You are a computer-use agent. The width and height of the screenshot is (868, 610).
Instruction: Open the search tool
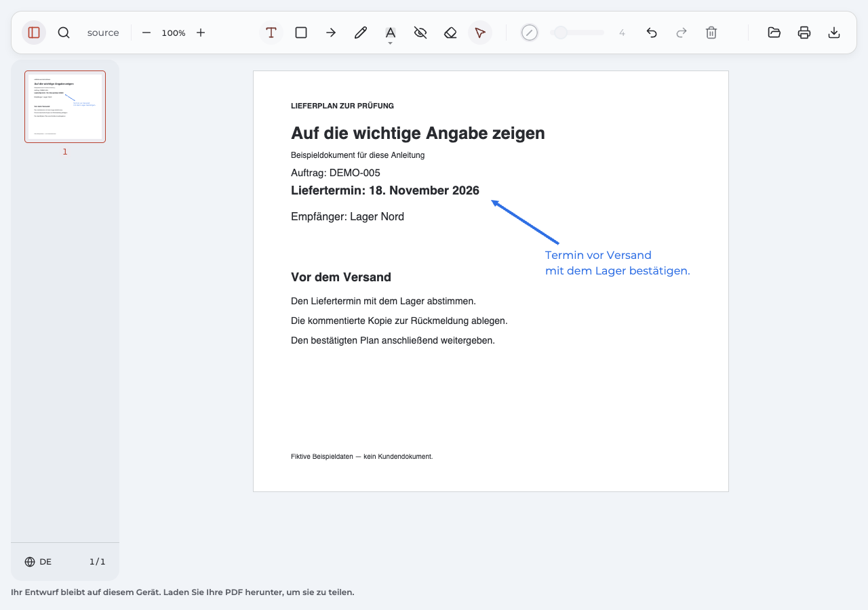64,33
